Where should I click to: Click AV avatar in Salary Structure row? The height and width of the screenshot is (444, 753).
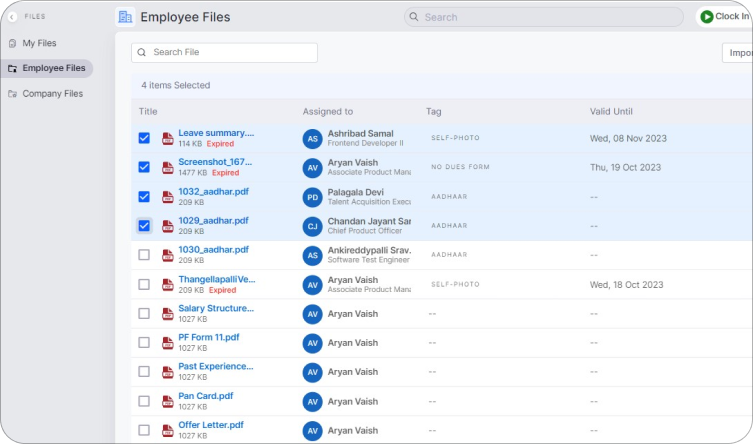click(x=313, y=314)
